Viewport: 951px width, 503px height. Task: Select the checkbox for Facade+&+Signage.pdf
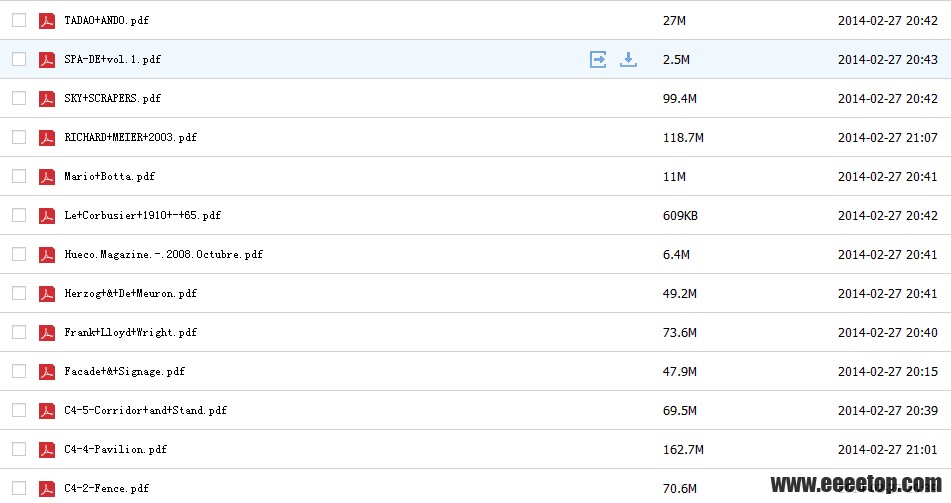click(19, 371)
